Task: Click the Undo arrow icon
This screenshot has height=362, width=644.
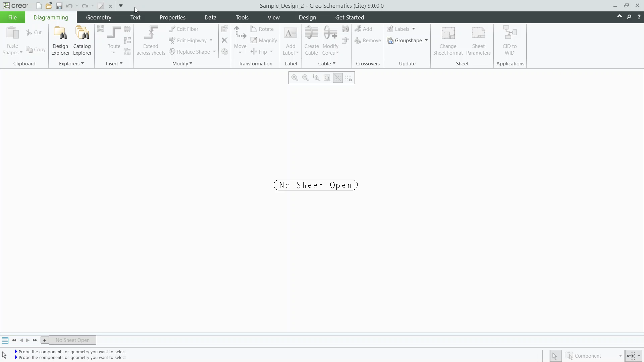Action: tap(69, 6)
